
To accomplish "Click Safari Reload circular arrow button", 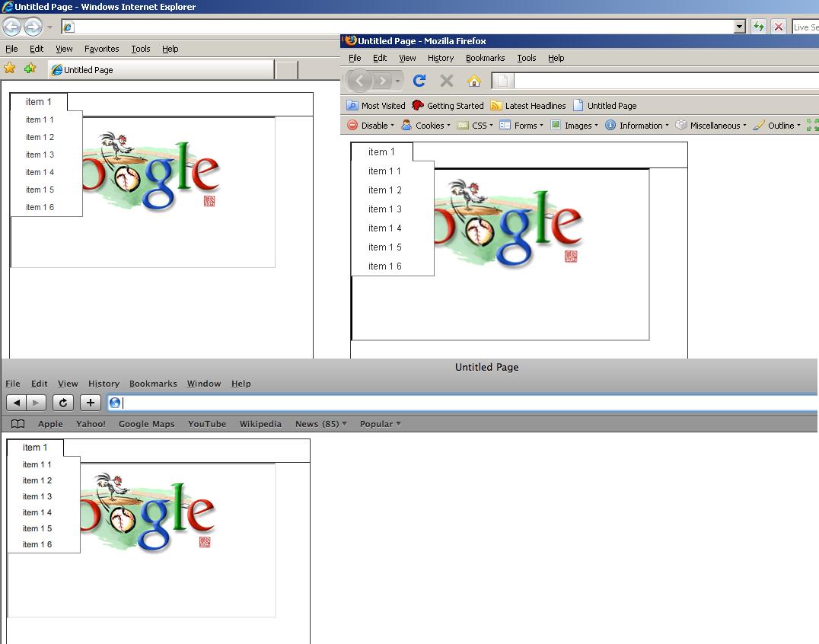I will (x=62, y=403).
